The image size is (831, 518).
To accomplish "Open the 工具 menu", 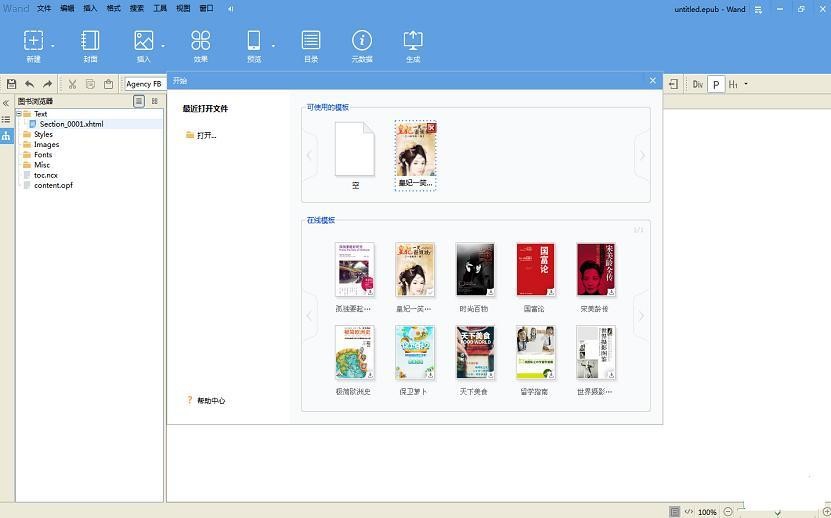I will click(160, 8).
